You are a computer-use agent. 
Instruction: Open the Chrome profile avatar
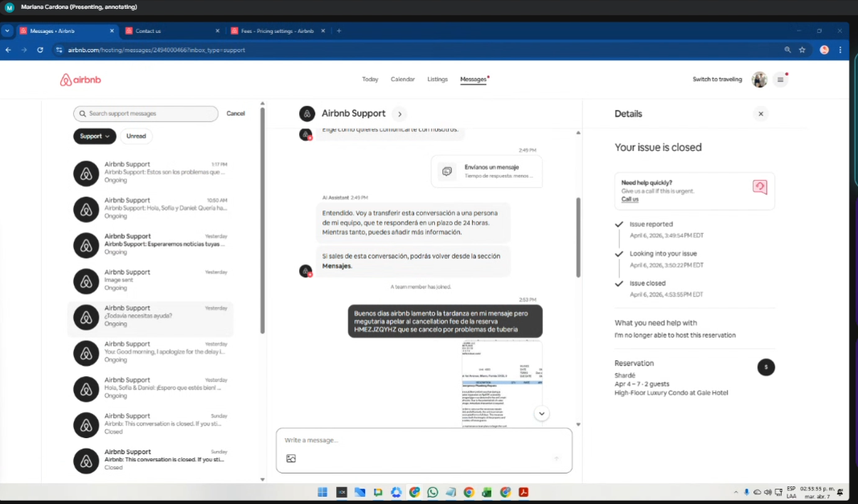(824, 50)
